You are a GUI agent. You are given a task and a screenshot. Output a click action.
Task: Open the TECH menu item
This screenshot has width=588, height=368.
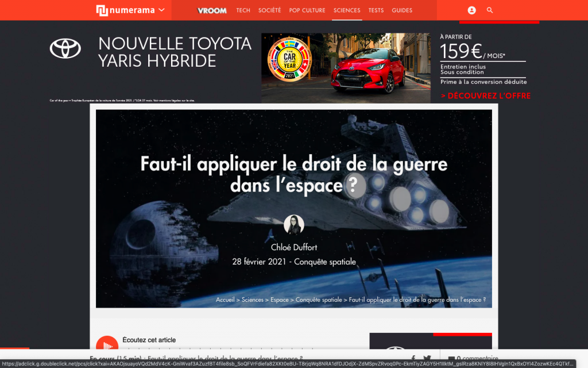[x=243, y=10]
